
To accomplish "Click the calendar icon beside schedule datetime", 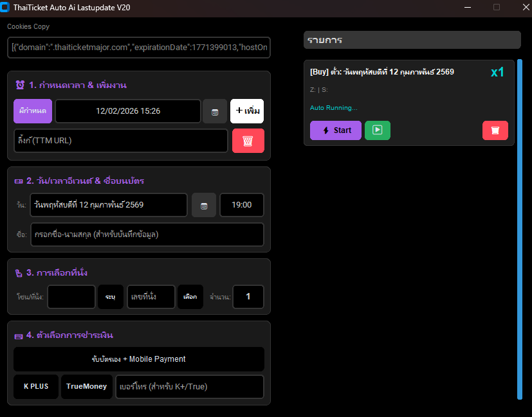I will (215, 111).
